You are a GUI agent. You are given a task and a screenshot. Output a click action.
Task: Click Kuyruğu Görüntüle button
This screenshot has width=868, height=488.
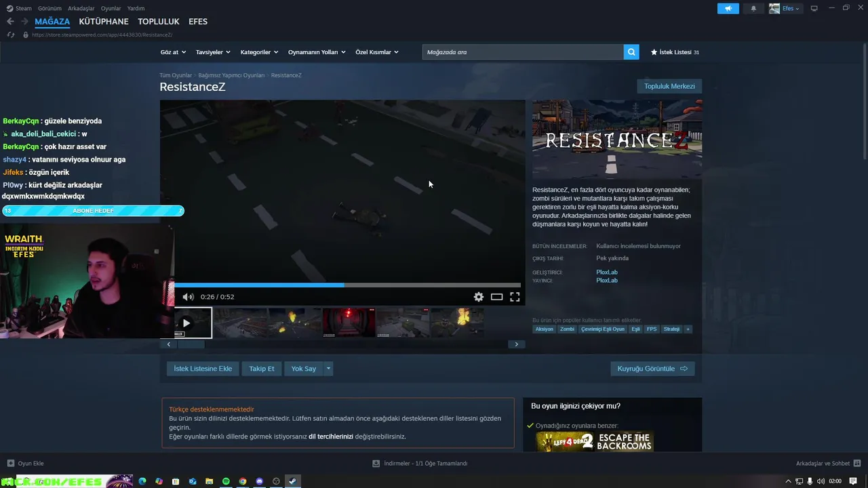(652, 369)
